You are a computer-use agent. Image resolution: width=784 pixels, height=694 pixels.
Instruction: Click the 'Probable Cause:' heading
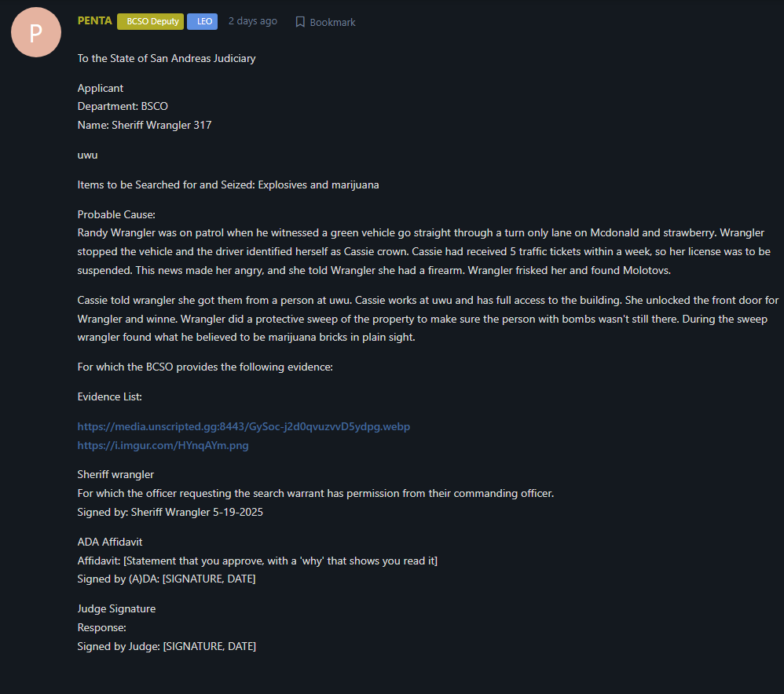pos(116,214)
